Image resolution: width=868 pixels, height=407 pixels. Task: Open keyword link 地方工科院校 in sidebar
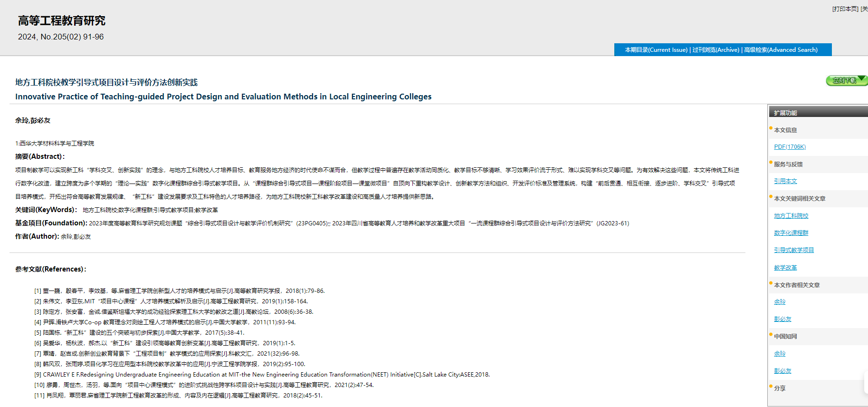coord(791,216)
